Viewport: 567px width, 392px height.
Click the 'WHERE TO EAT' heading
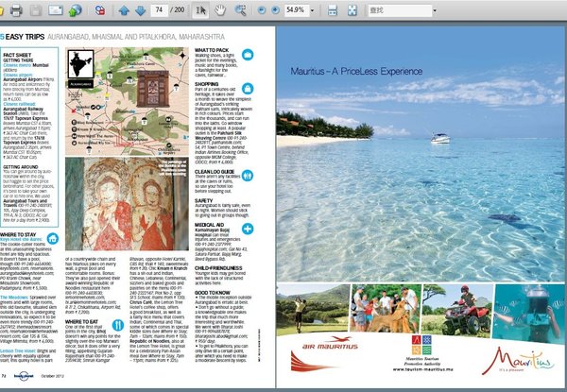[x=81, y=321]
